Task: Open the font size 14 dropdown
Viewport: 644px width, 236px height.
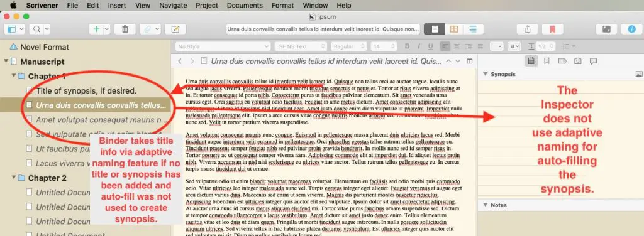Action: (384, 46)
